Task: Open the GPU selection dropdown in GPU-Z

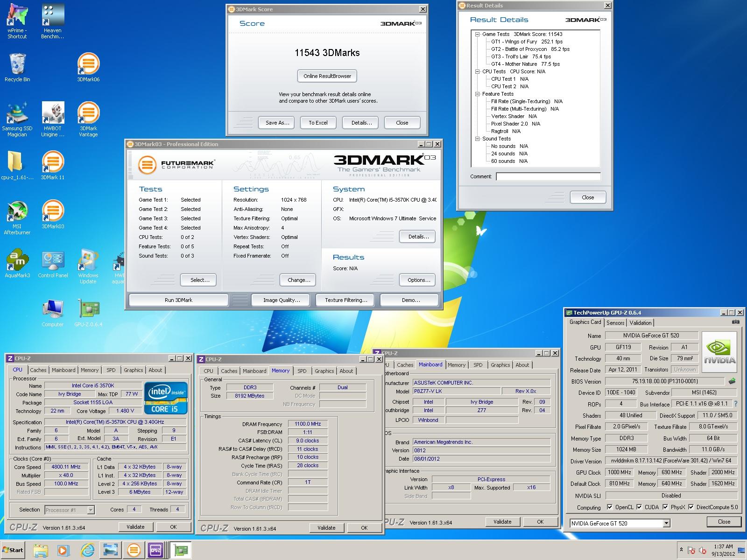Action: (x=666, y=523)
